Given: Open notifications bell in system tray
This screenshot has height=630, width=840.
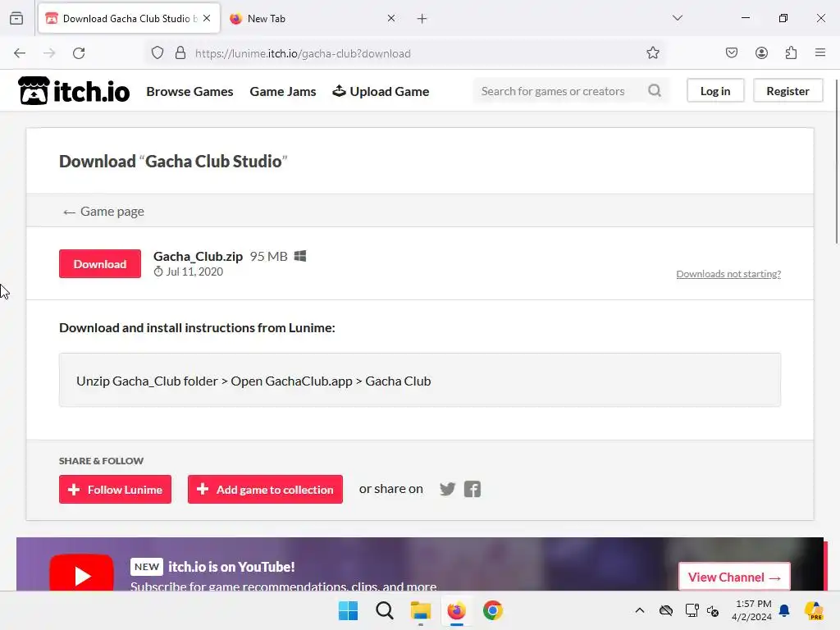Looking at the screenshot, I should tap(784, 610).
